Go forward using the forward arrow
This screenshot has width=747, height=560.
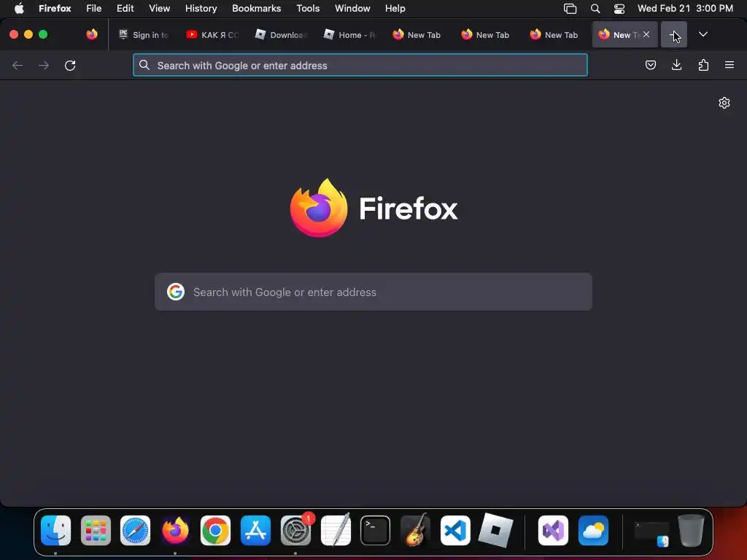44,65
